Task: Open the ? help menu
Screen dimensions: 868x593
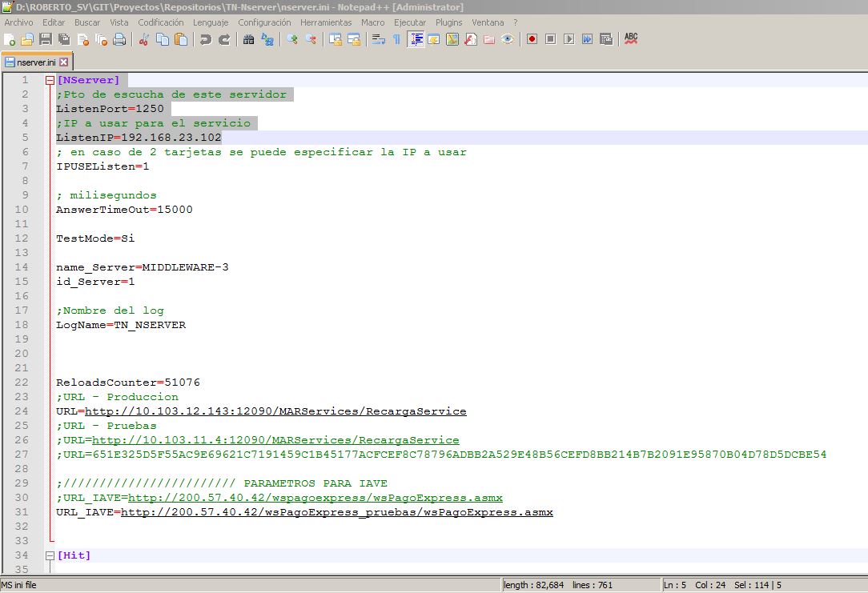Action: pos(516,22)
